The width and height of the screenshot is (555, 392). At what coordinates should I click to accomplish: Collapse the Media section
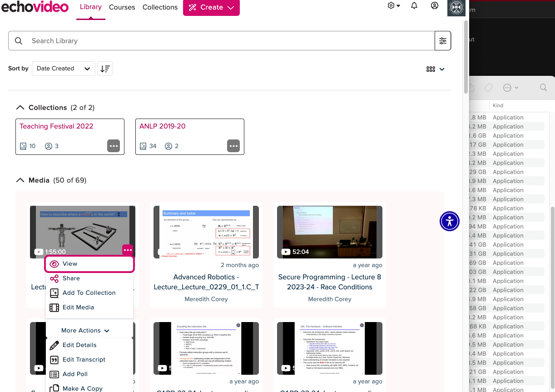[x=20, y=180]
